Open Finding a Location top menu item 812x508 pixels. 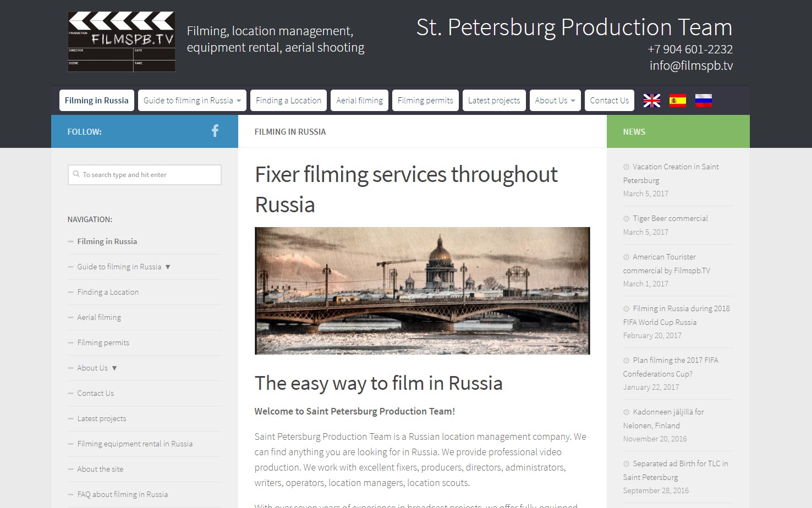tap(288, 101)
